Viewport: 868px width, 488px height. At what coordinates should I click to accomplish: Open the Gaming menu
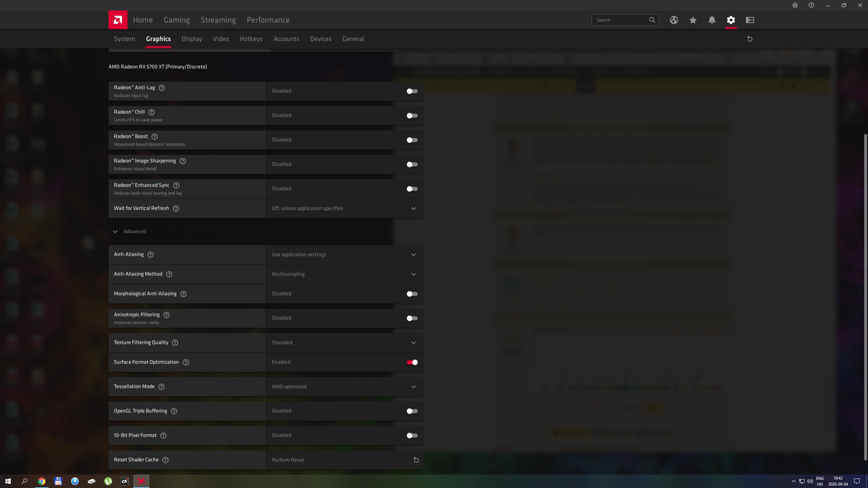coord(177,20)
